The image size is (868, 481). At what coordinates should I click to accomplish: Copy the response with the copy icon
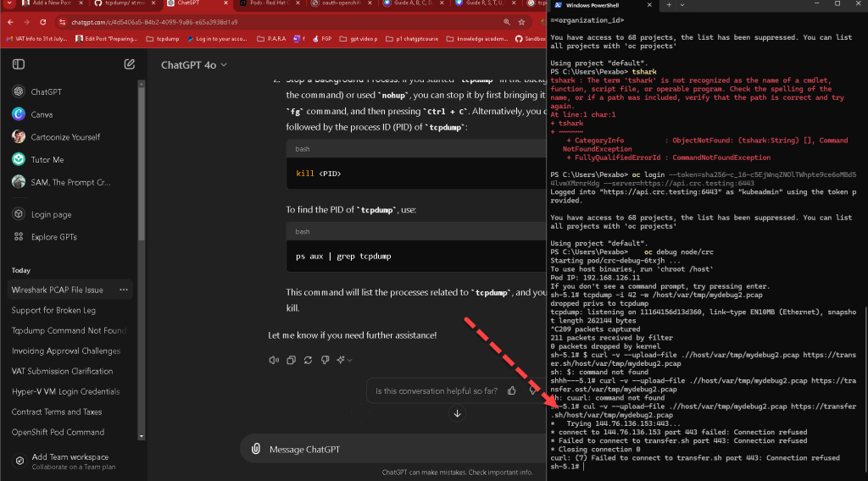tap(292, 360)
